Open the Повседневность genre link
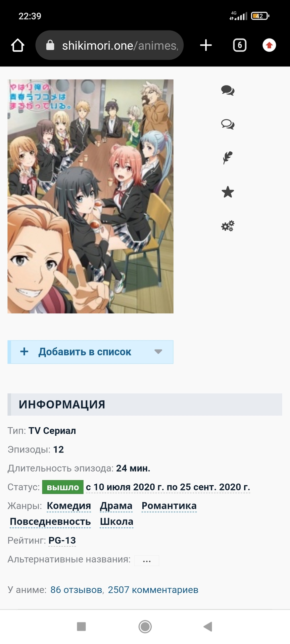The image size is (290, 644). click(50, 522)
